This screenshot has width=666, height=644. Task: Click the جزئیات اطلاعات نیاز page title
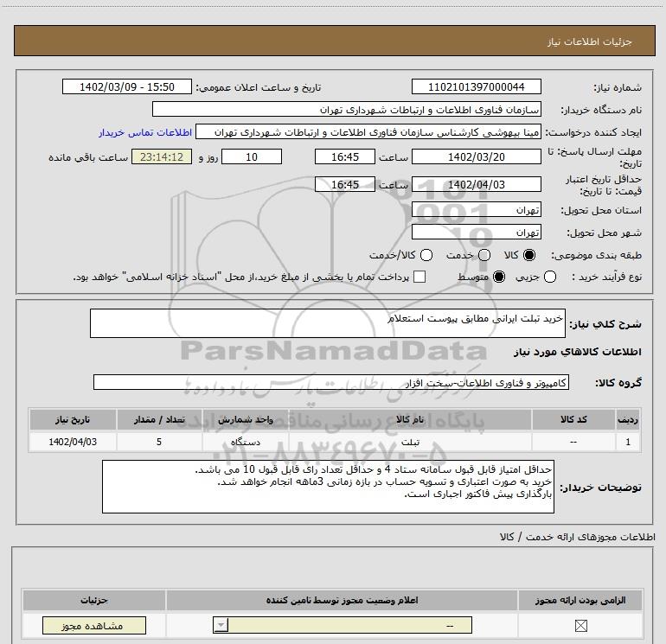point(590,41)
